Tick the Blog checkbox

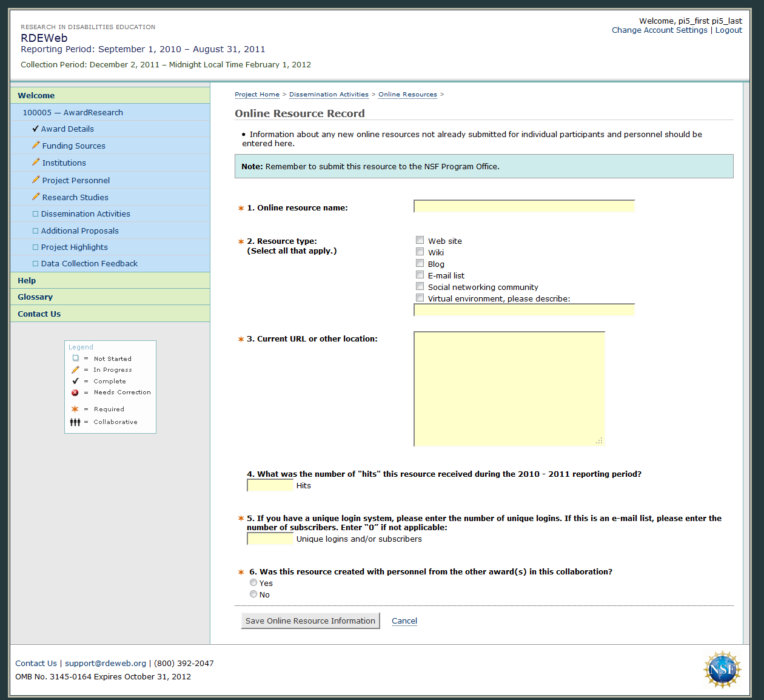420,263
